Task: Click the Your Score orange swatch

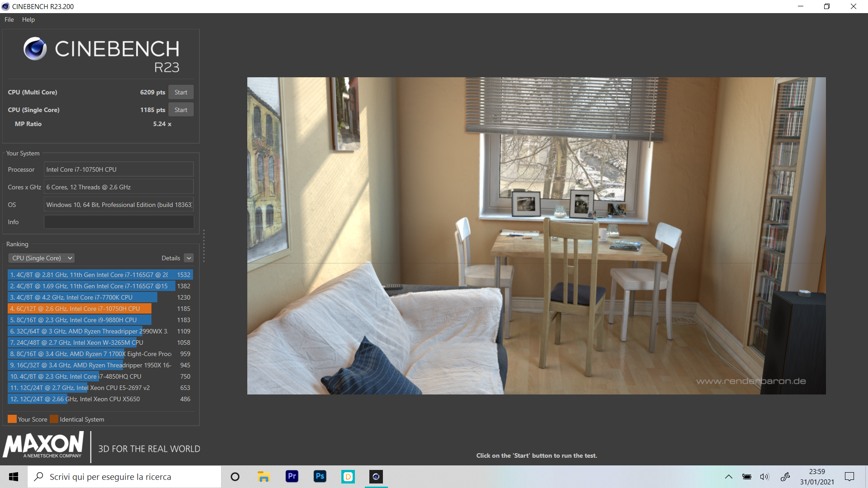Action: (x=12, y=419)
